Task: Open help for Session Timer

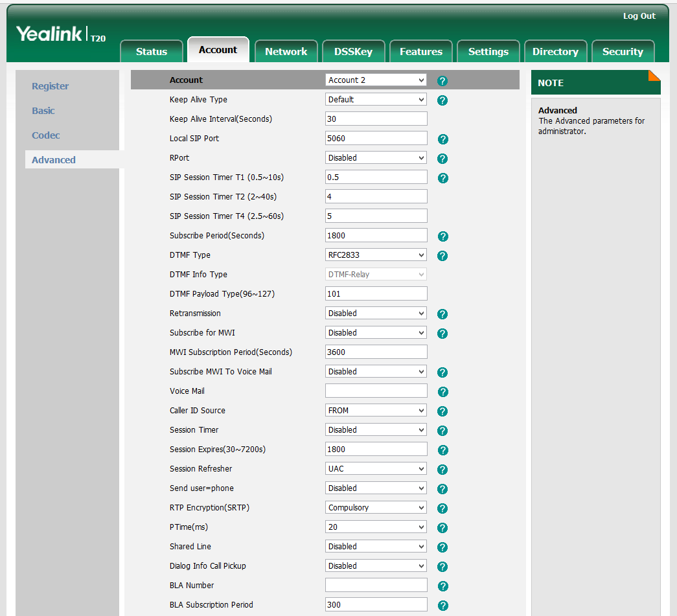Action: click(x=442, y=431)
